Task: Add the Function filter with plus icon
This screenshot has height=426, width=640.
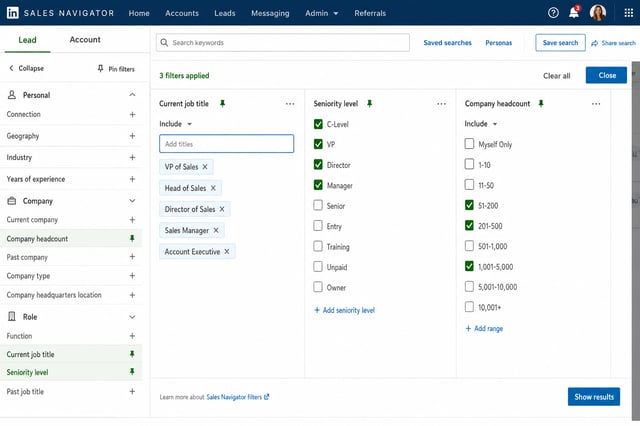Action: (132, 336)
